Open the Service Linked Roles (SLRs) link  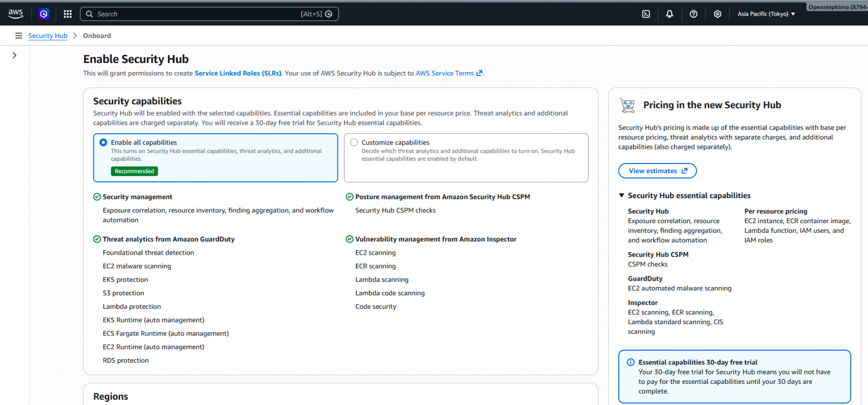click(x=238, y=73)
